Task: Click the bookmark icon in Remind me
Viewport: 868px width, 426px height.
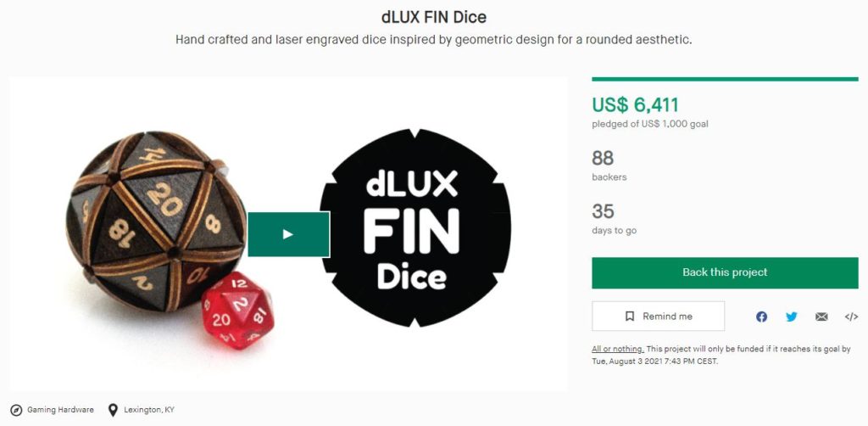Action: coord(630,317)
